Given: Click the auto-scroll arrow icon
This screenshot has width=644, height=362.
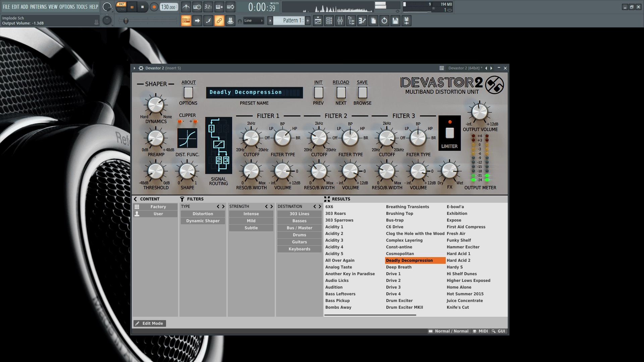Looking at the screenshot, I should (x=197, y=21).
